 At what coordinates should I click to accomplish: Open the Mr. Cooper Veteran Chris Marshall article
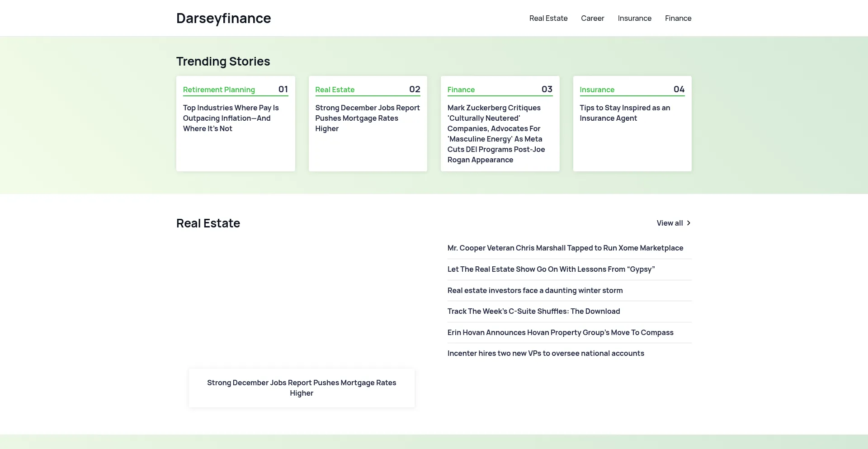(565, 248)
